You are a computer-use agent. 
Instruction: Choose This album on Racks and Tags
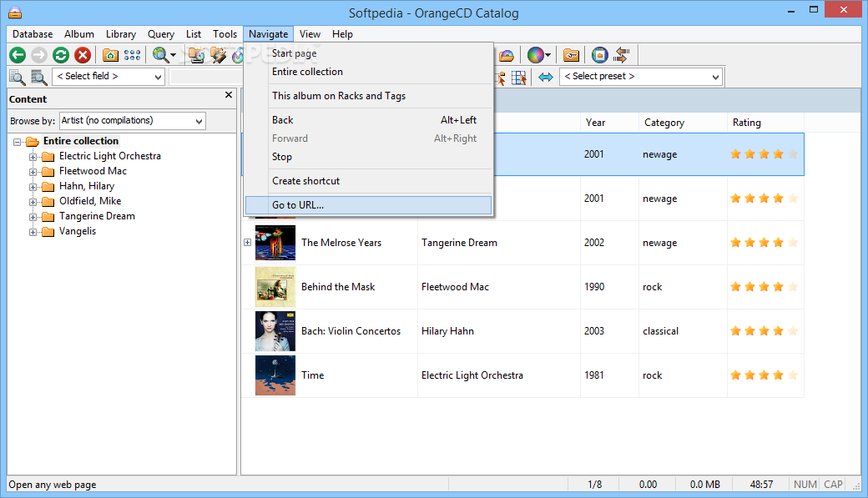[x=368, y=96]
